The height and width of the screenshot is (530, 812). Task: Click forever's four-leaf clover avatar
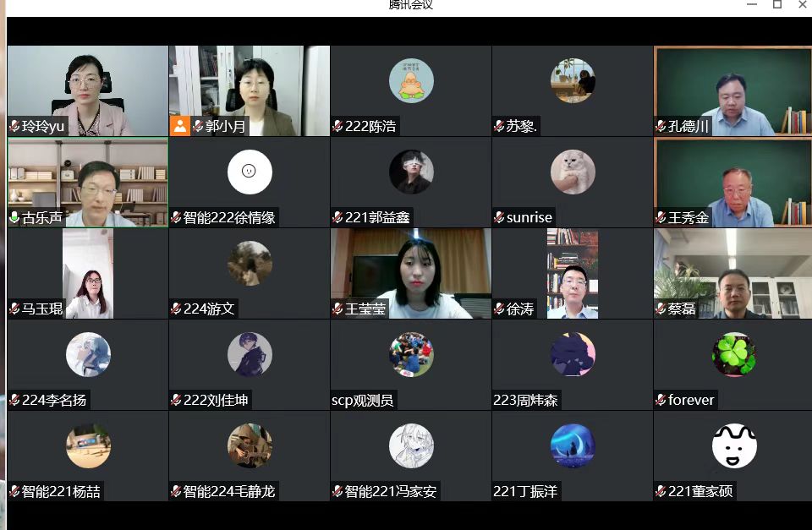tap(734, 354)
